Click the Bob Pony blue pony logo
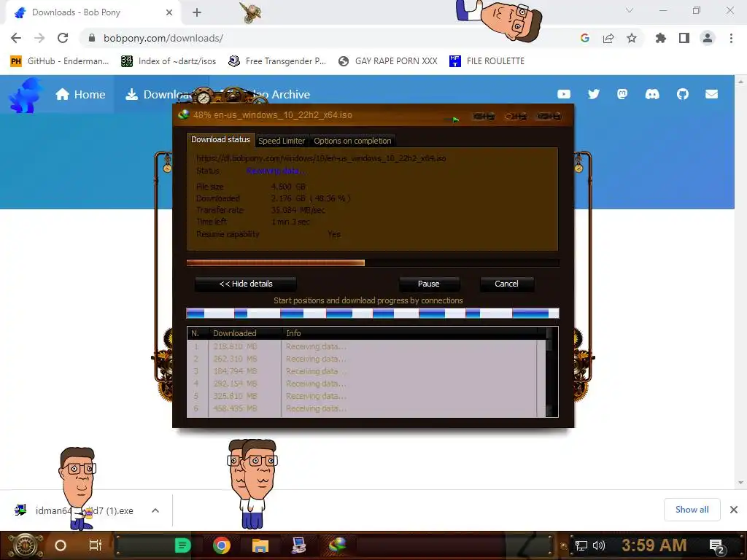This screenshot has height=560, width=747. click(x=25, y=95)
